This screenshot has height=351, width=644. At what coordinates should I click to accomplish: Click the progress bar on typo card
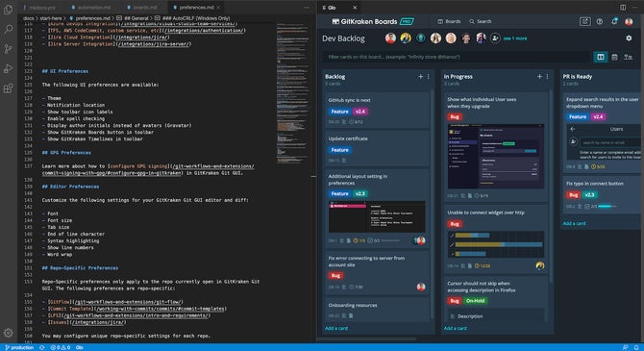point(607,207)
